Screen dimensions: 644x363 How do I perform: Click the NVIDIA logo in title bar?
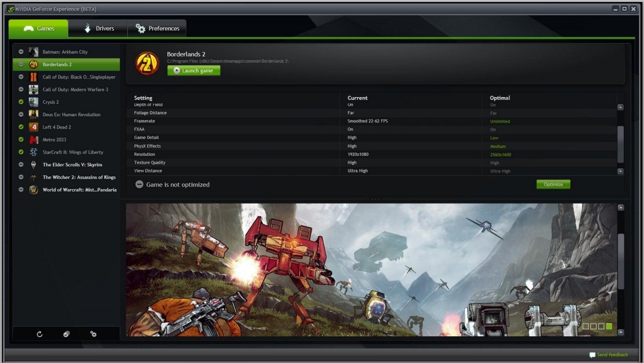[x=11, y=9]
